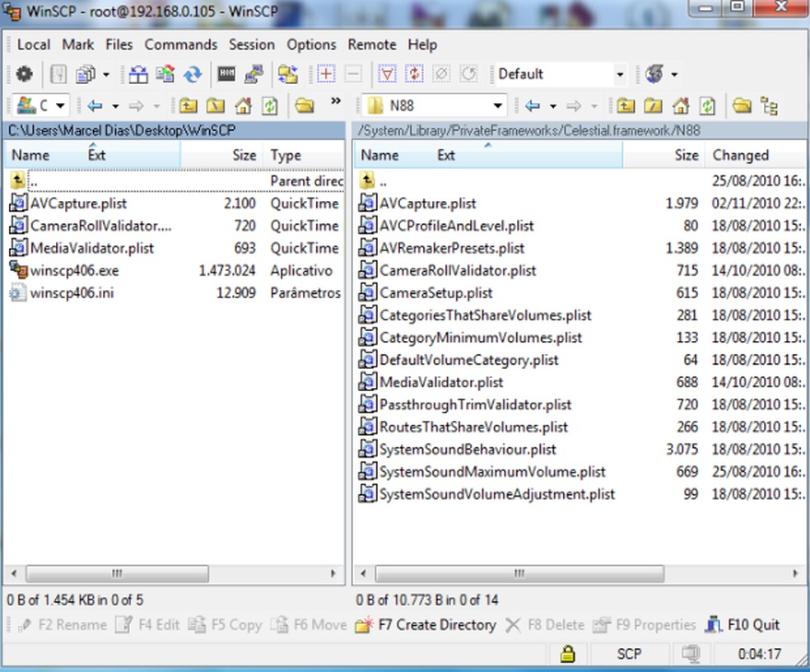This screenshot has height=672, width=810.
Task: Click the queue documents toolbar icon
Action: [86, 74]
